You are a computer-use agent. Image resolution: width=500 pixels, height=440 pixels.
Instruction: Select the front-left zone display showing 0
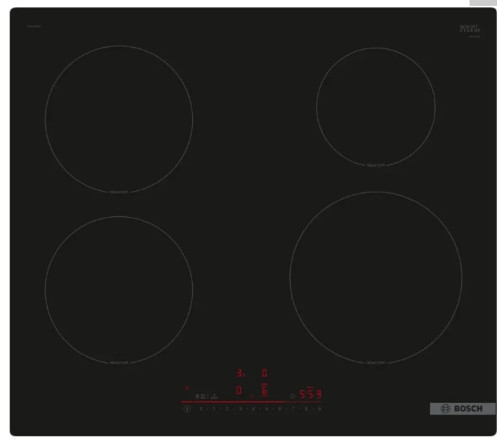(x=239, y=390)
